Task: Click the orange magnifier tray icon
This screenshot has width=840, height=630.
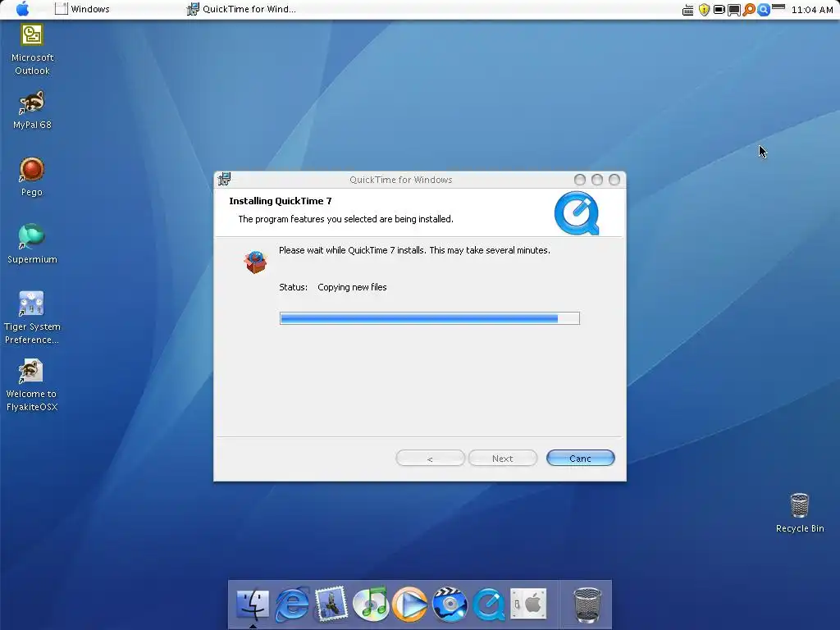Action: [x=749, y=10]
